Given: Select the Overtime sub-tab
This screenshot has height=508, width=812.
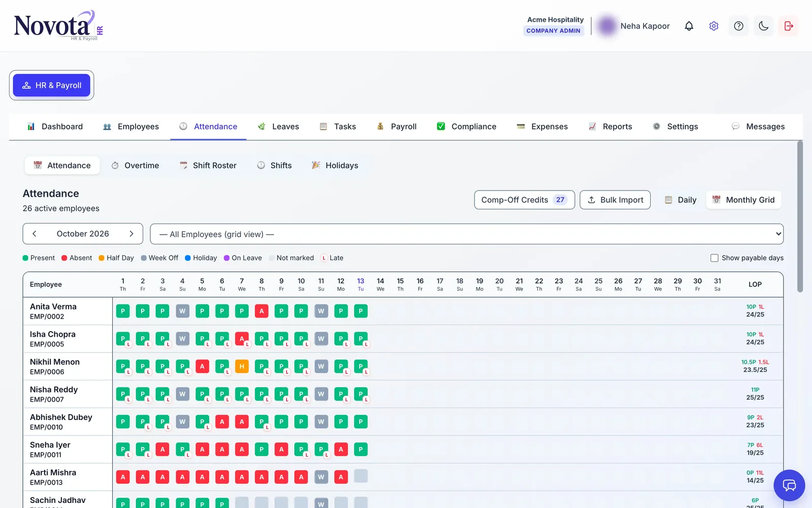Looking at the screenshot, I should coord(135,166).
